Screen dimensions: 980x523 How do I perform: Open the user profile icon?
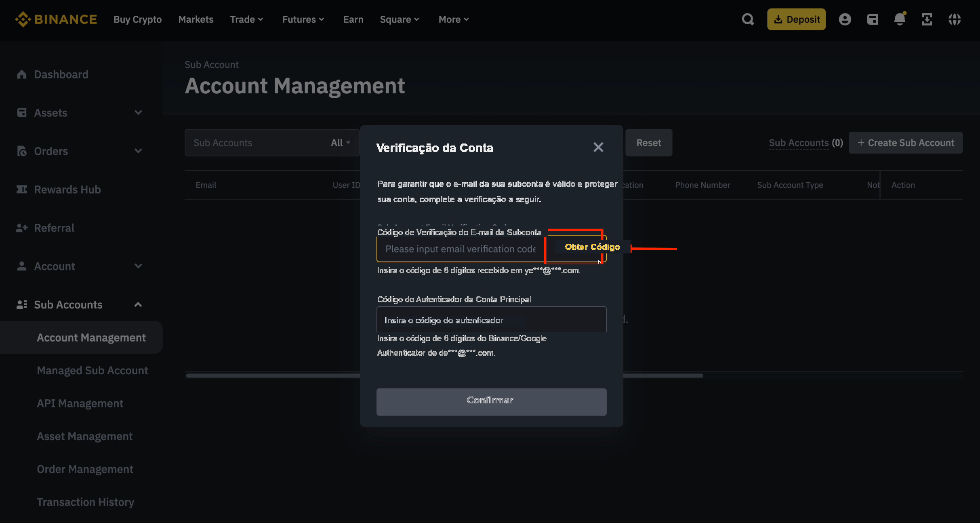coord(845,19)
